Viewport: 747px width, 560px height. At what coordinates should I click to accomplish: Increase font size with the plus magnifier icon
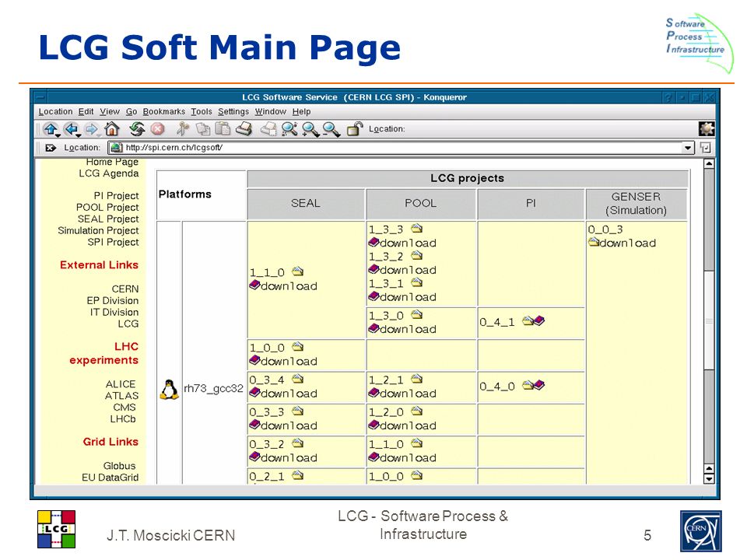point(310,129)
